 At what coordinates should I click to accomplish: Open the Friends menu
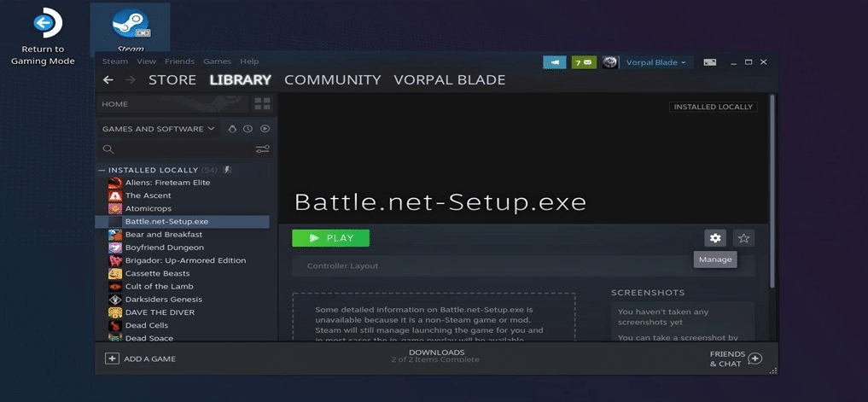click(x=179, y=61)
